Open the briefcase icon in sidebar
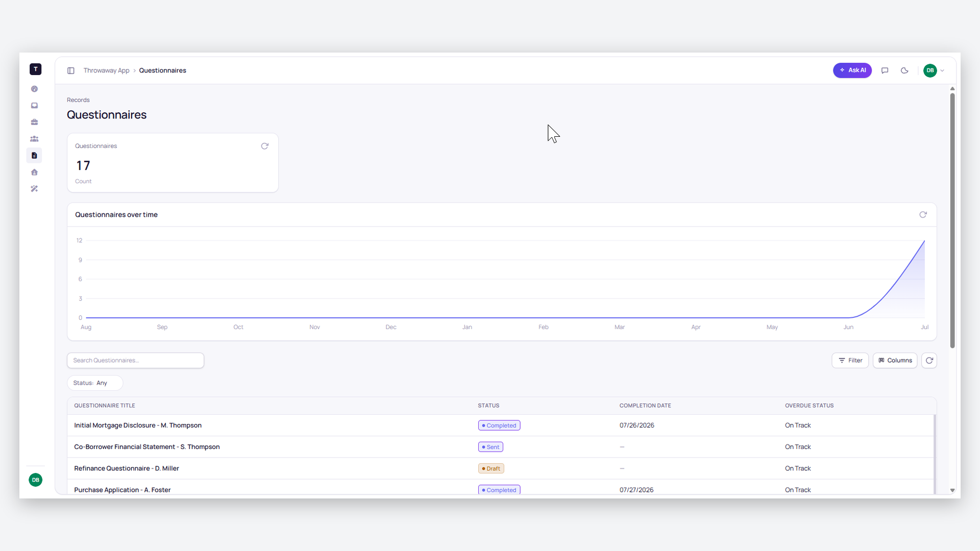Viewport: 980px width, 551px height. coord(34,122)
